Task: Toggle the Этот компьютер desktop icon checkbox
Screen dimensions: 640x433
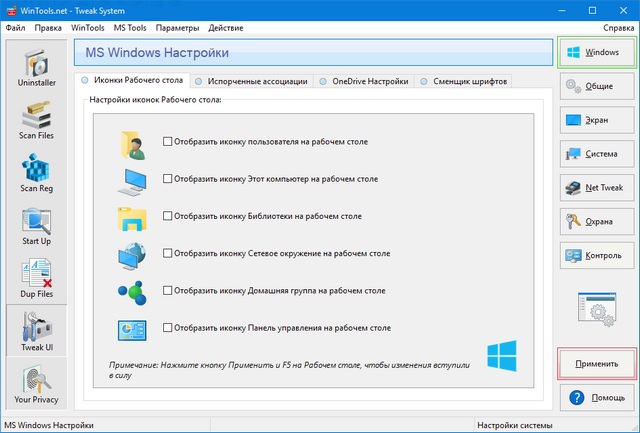Action: pos(168,179)
